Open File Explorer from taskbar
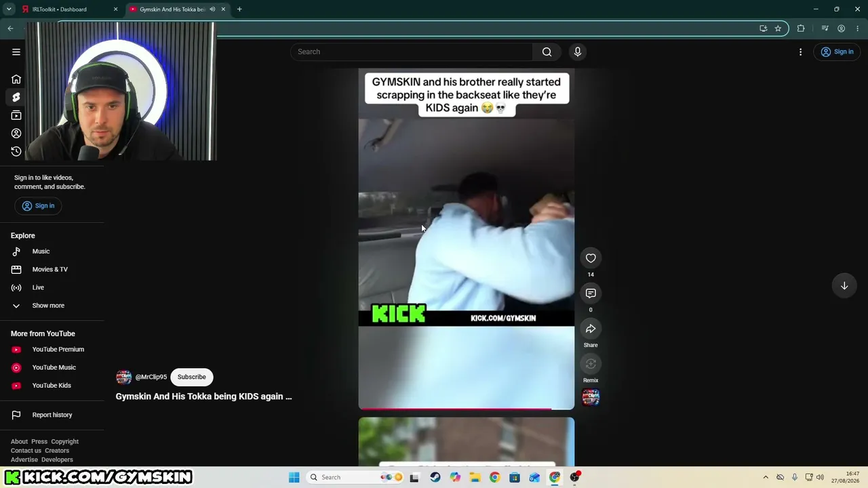This screenshot has width=868, height=488. pos(475,478)
